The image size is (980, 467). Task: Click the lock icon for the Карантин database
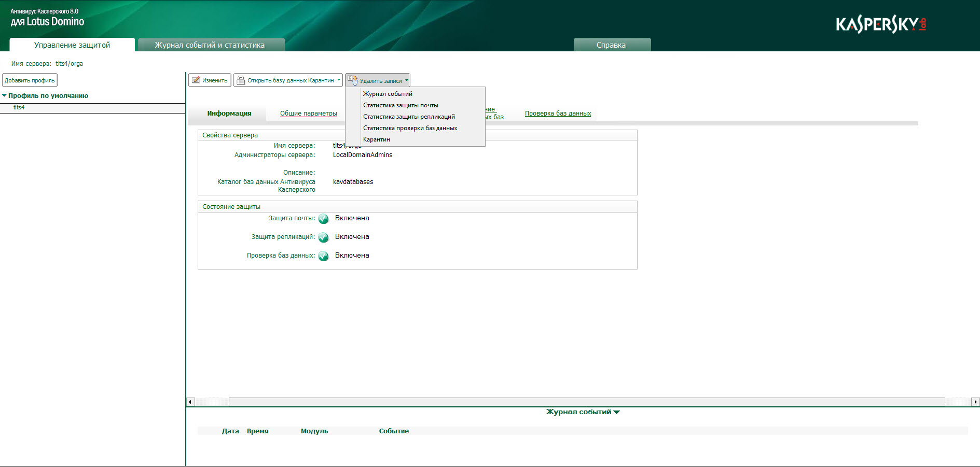coord(241,80)
